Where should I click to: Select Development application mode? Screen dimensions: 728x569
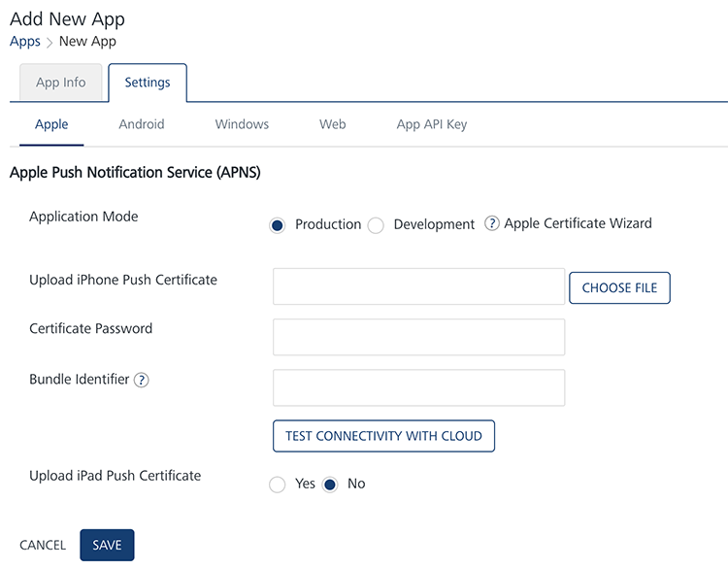(377, 225)
